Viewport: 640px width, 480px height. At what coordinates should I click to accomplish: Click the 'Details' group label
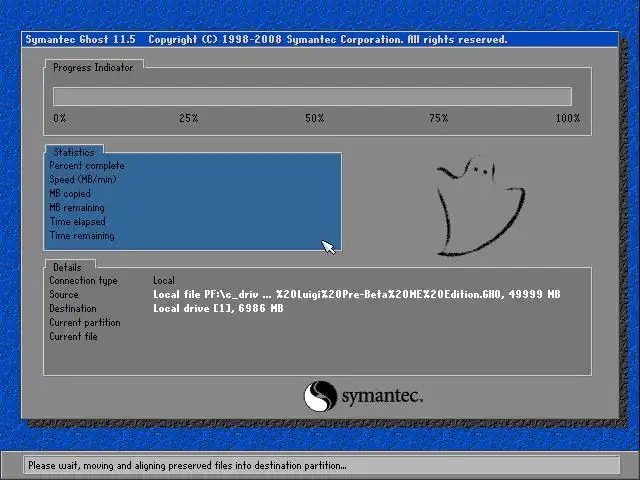[x=67, y=267]
